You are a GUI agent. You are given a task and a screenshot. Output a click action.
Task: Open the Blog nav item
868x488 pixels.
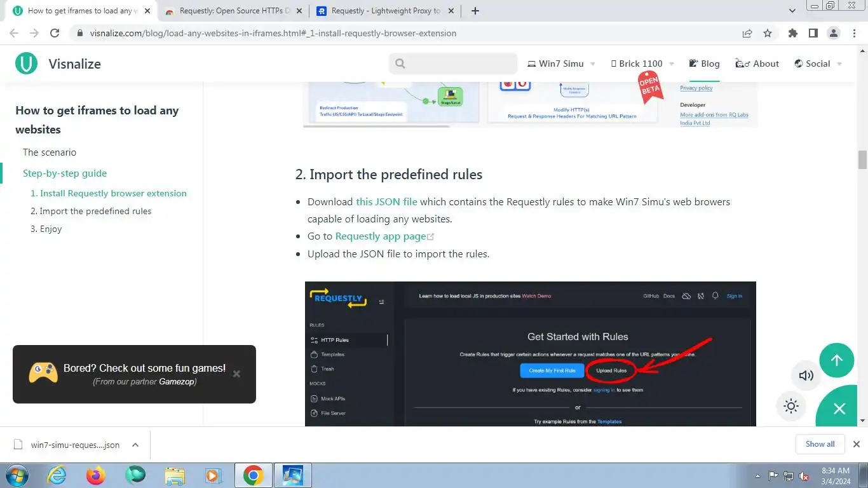704,64
